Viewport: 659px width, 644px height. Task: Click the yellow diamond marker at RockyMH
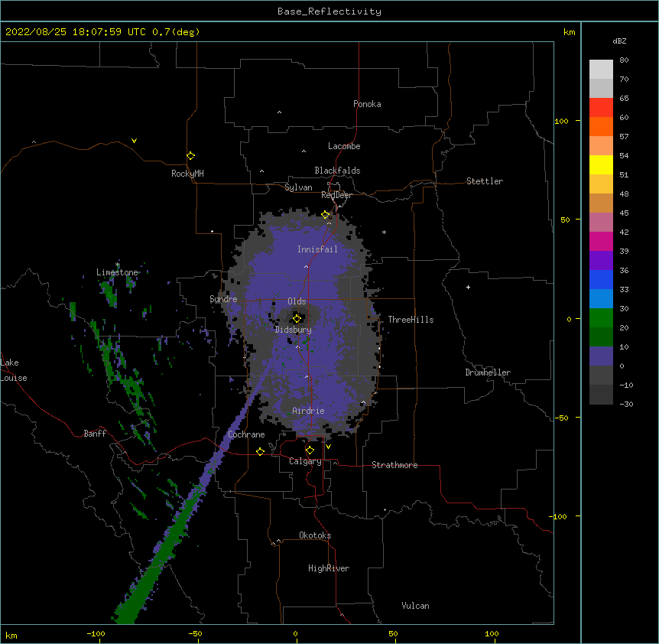point(190,155)
